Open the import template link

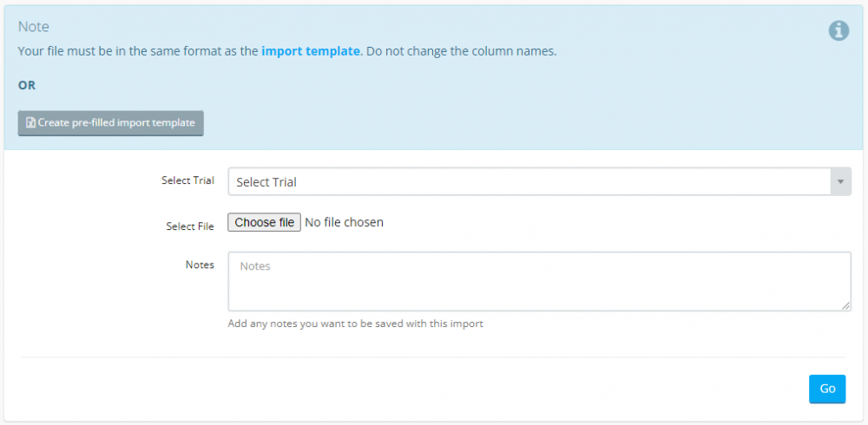310,51
